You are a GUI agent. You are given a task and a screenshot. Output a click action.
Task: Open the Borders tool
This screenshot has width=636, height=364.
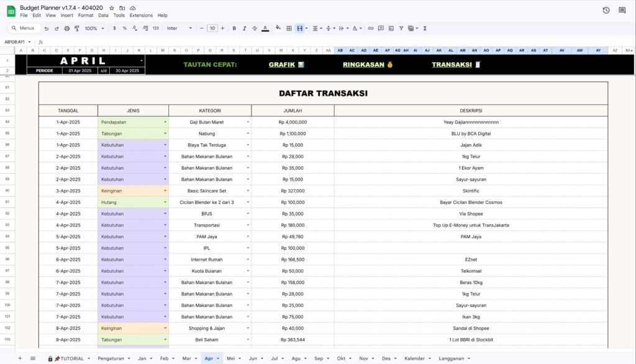289,29
